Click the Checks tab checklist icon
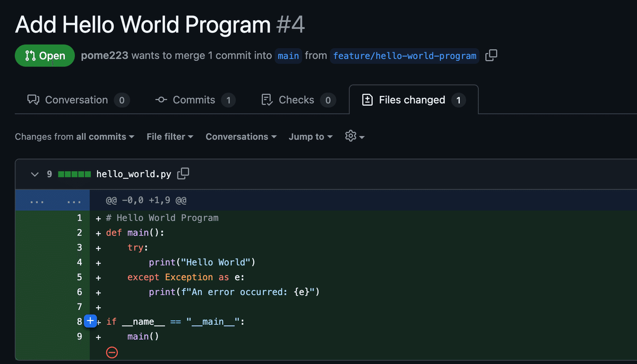637x364 pixels. click(266, 99)
